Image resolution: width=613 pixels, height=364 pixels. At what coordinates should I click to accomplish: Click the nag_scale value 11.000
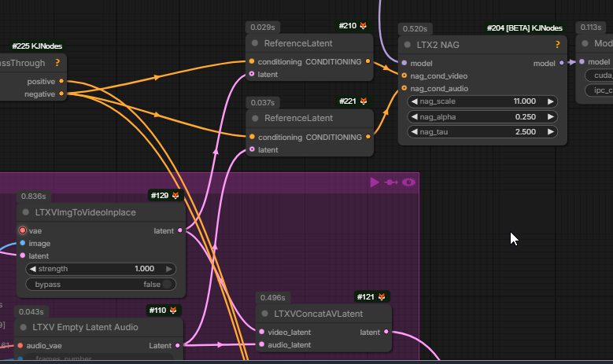[x=525, y=101]
